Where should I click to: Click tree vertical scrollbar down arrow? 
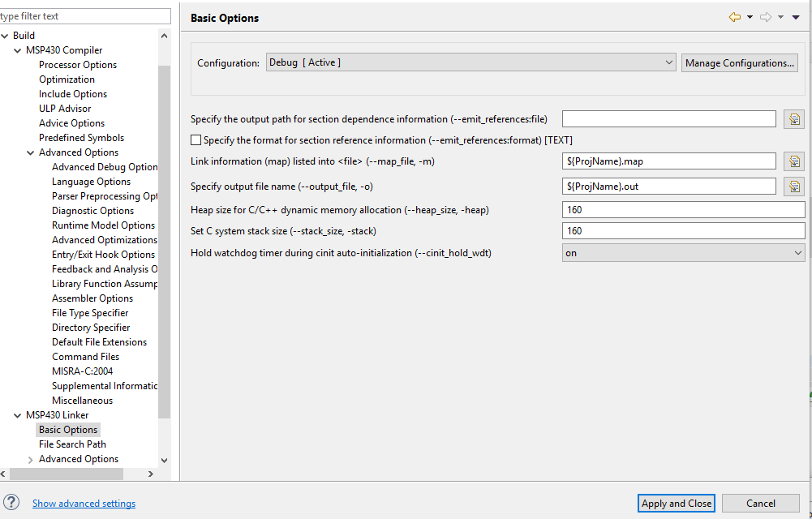[164, 460]
